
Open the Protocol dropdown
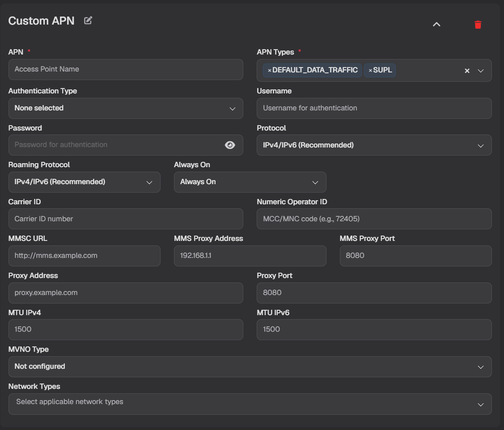tap(374, 145)
